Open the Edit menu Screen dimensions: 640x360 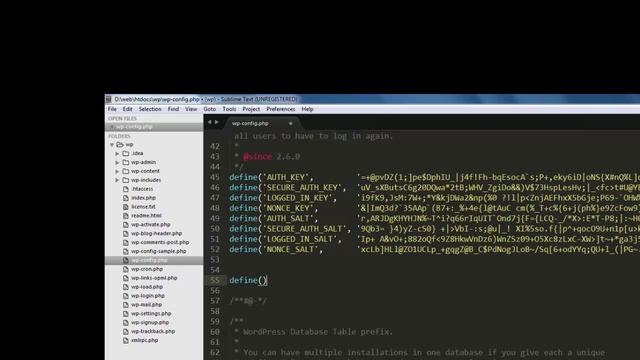pos(127,109)
